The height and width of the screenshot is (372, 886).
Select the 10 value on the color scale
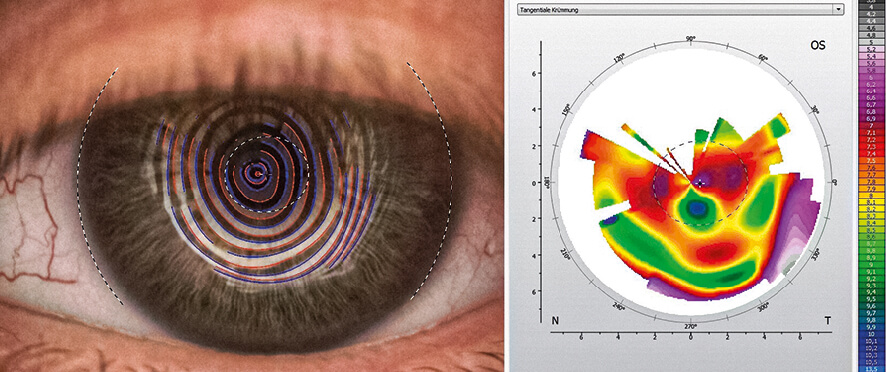click(871, 335)
